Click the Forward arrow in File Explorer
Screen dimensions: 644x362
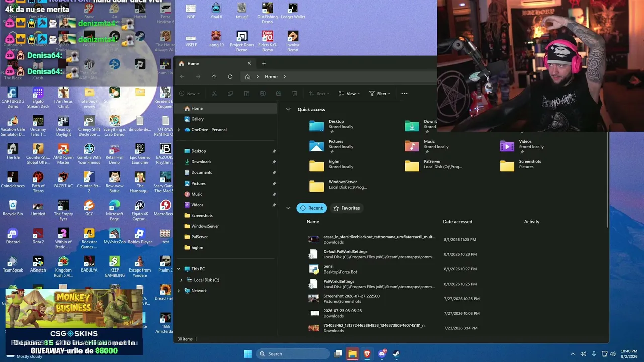coord(198,77)
